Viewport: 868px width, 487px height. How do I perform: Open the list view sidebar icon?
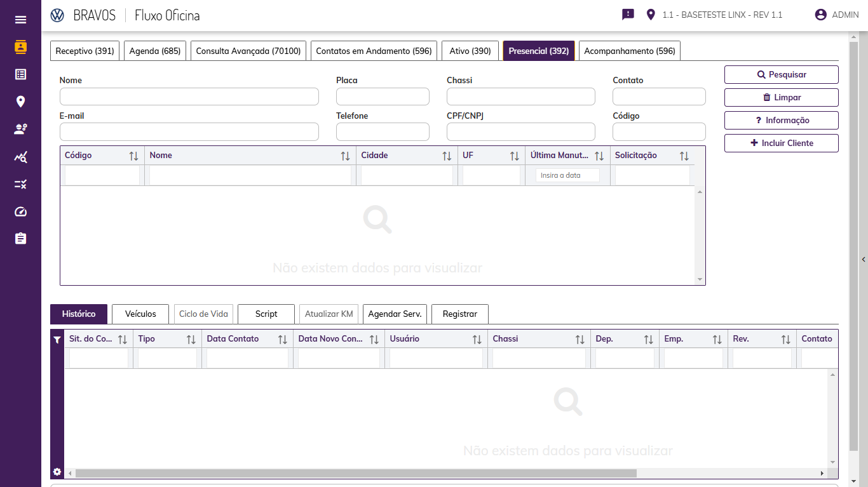[20, 74]
